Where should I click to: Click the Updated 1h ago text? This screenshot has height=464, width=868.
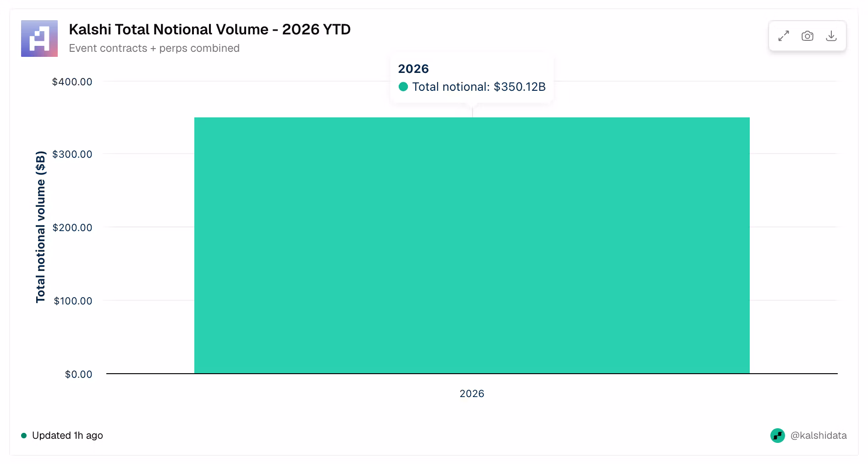click(67, 436)
